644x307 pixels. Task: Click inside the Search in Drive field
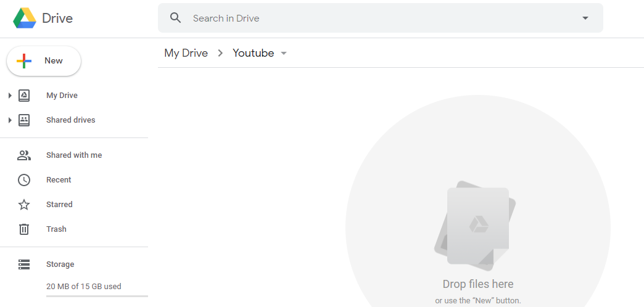pos(370,18)
